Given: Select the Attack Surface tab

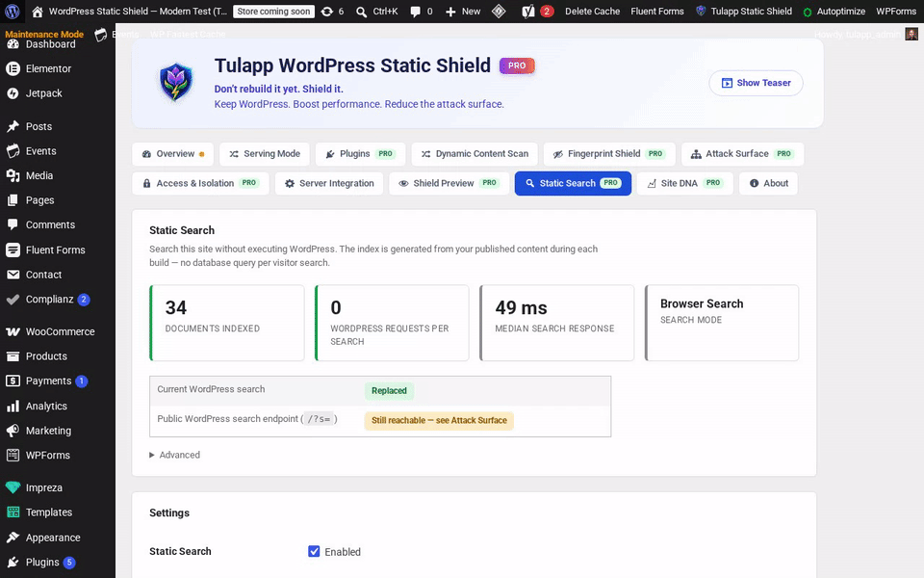Looking at the screenshot, I should coord(742,154).
